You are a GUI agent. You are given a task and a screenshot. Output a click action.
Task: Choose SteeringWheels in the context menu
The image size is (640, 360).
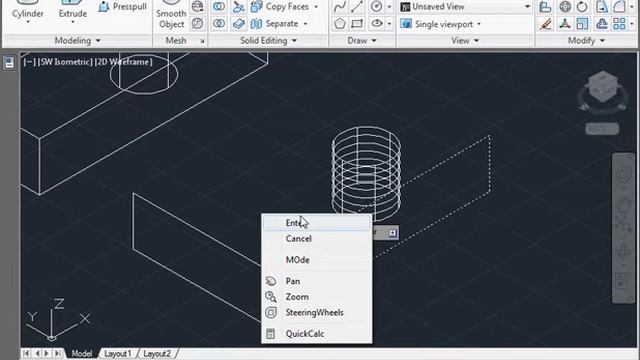pos(317,313)
